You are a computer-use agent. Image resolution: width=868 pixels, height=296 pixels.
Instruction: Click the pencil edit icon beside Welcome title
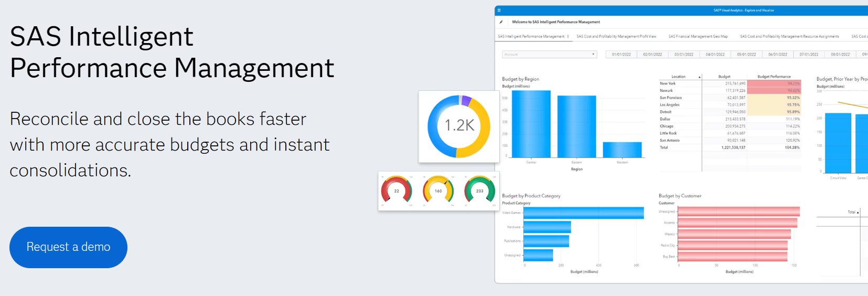[501, 22]
